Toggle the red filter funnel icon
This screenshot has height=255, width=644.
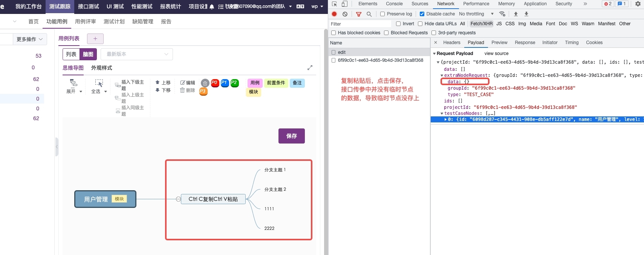point(359,14)
